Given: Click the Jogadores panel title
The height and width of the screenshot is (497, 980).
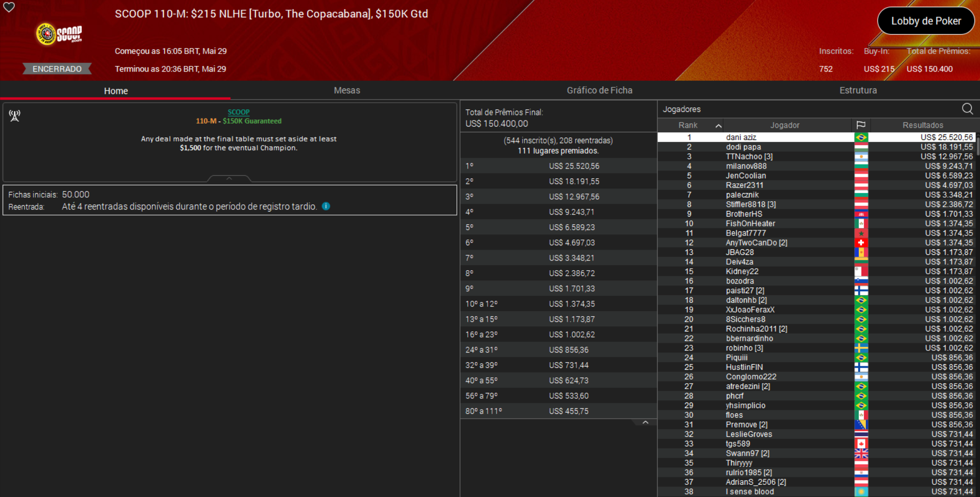Looking at the screenshot, I should (x=682, y=109).
